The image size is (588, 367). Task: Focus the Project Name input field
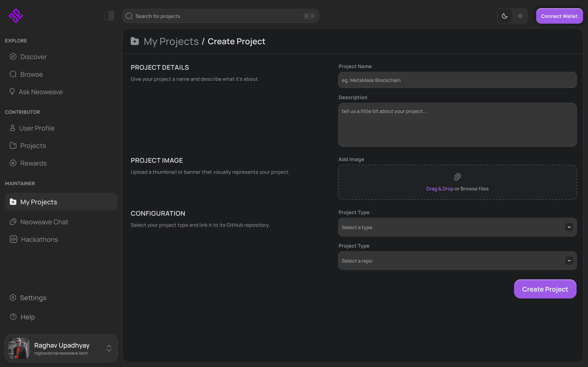(x=457, y=80)
